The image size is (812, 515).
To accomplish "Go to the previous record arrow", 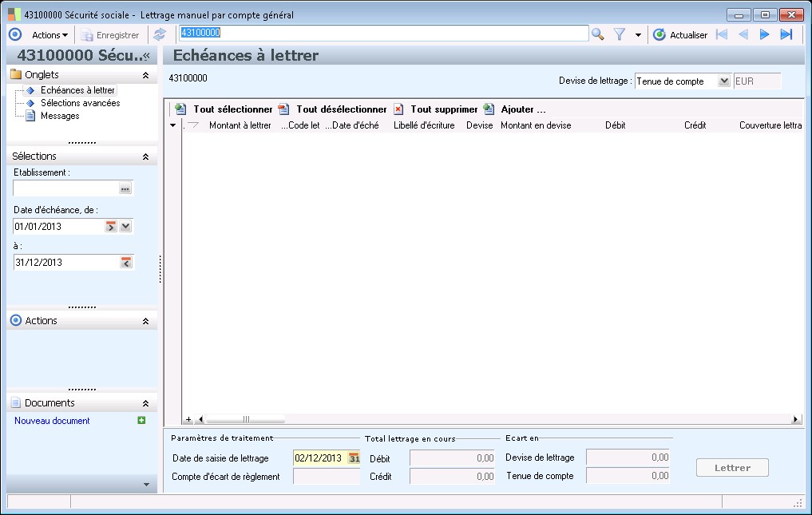I will [743, 34].
